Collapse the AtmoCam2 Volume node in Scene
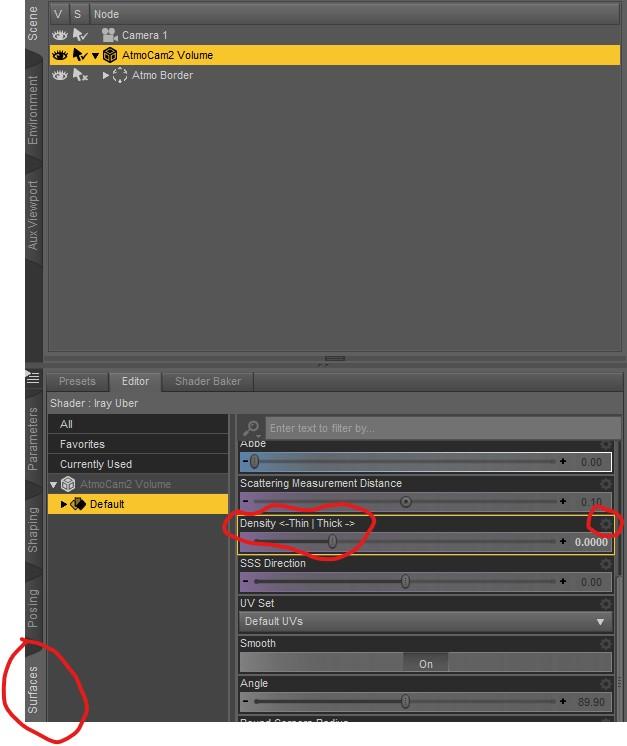This screenshot has width=627, height=746. [x=95, y=56]
